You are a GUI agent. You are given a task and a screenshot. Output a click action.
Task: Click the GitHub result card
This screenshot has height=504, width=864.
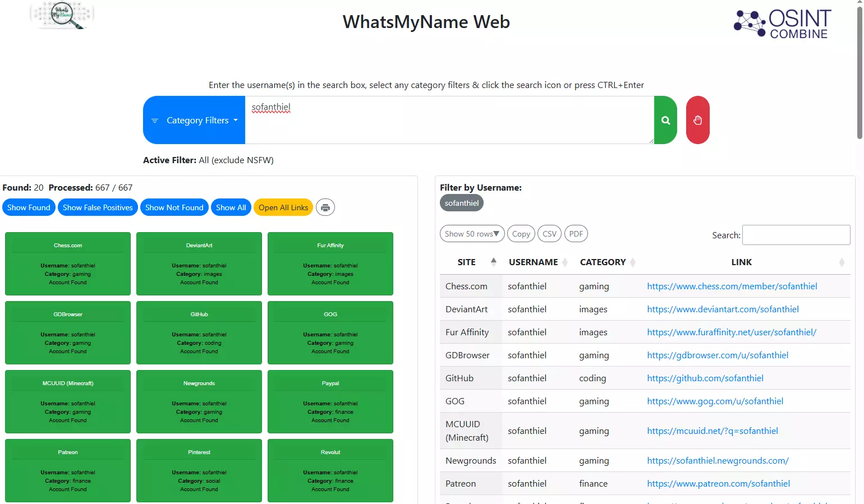coord(199,332)
